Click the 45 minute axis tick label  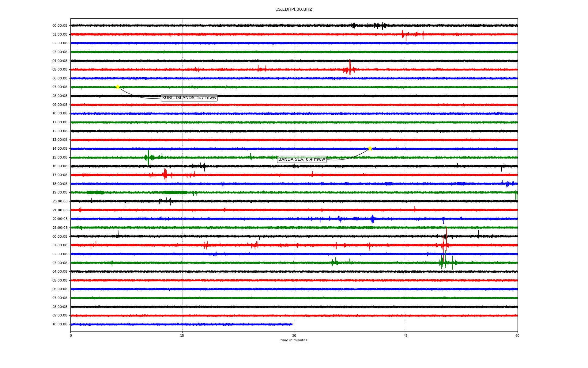(406, 335)
